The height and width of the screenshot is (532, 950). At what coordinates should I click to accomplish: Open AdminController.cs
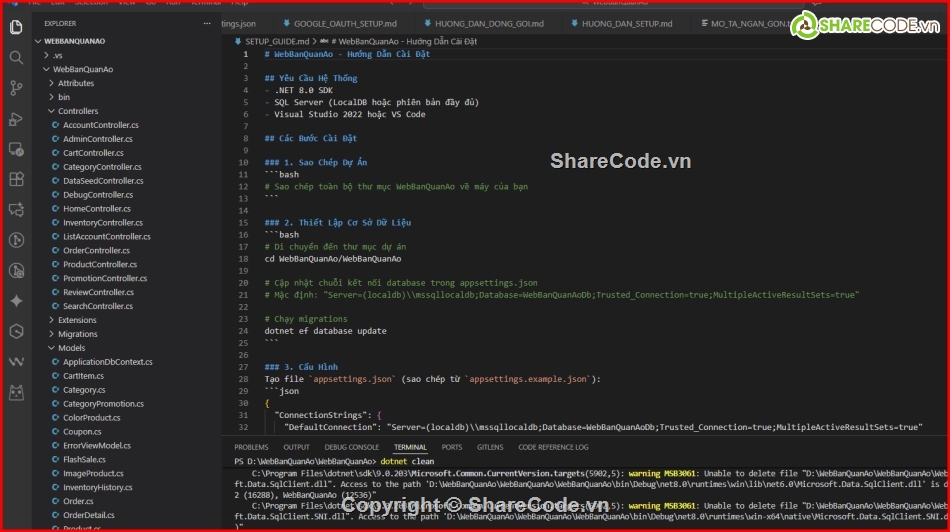pyautogui.click(x=98, y=139)
